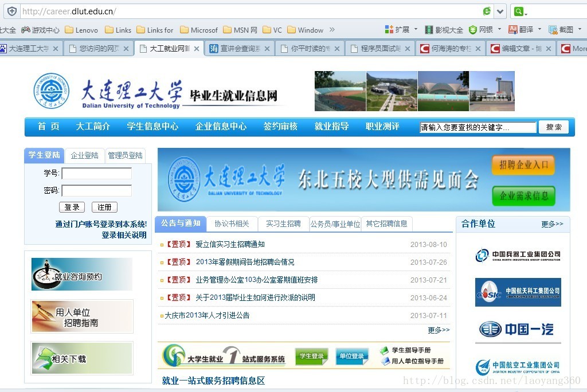This screenshot has width=587, height=392.
Task: Click the Dalian University of Technology round logo
Action: [x=51, y=91]
